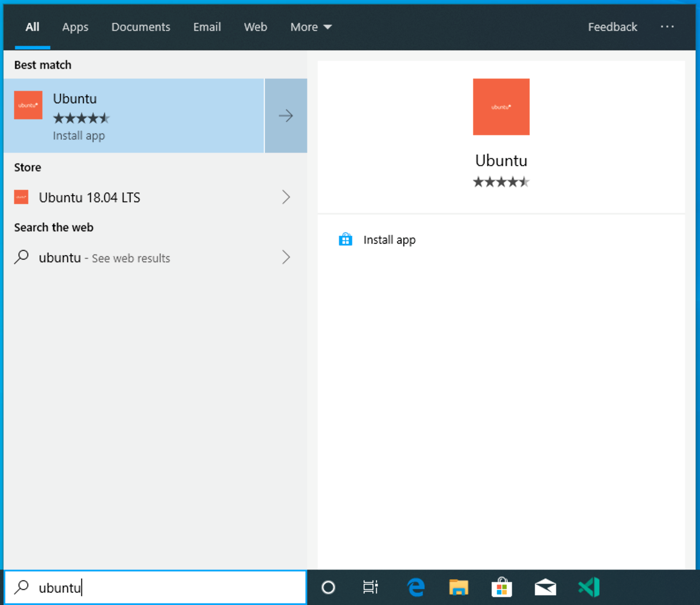Launch Microsoft Edge from taskbar
The width and height of the screenshot is (700, 605).
click(415, 587)
